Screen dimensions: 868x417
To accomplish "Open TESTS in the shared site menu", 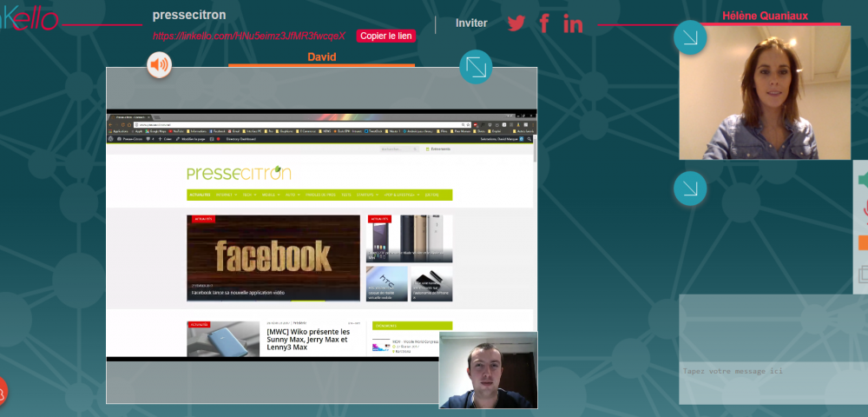I will click(x=346, y=195).
